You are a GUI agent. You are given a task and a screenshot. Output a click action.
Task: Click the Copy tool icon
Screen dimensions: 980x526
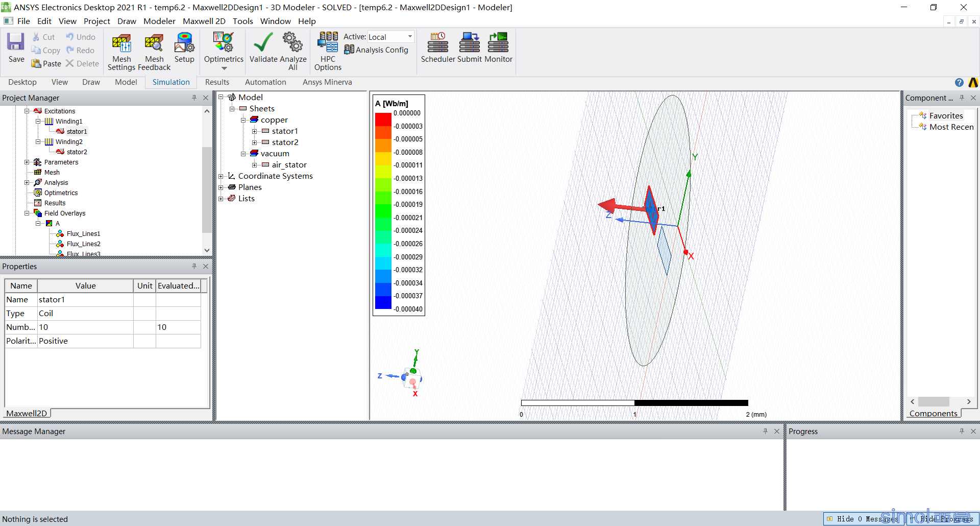[36, 50]
